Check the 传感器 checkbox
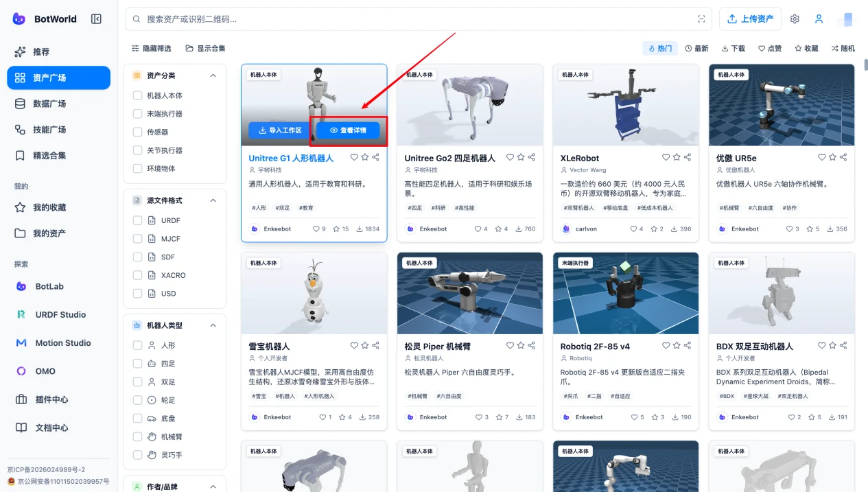This screenshot has height=492, width=868. [x=137, y=132]
